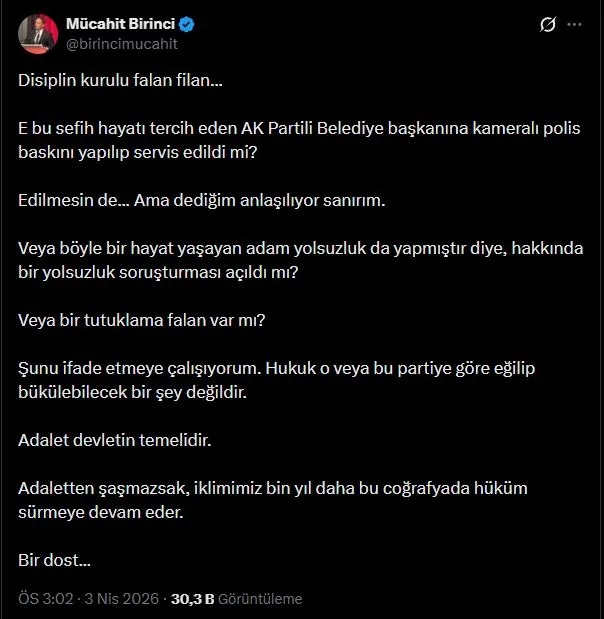Image resolution: width=604 pixels, height=619 pixels.
Task: Click the line "baskını yapılıp servis edildi mi?"
Action: (x=137, y=152)
